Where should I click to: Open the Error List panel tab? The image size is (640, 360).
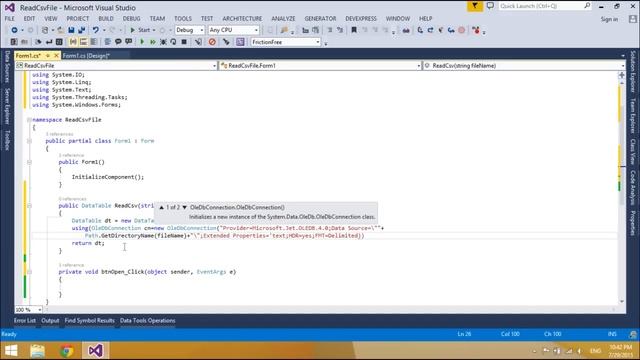(24, 321)
